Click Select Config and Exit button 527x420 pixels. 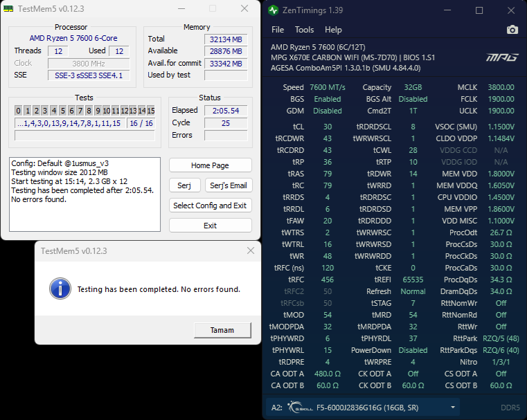pyautogui.click(x=210, y=206)
